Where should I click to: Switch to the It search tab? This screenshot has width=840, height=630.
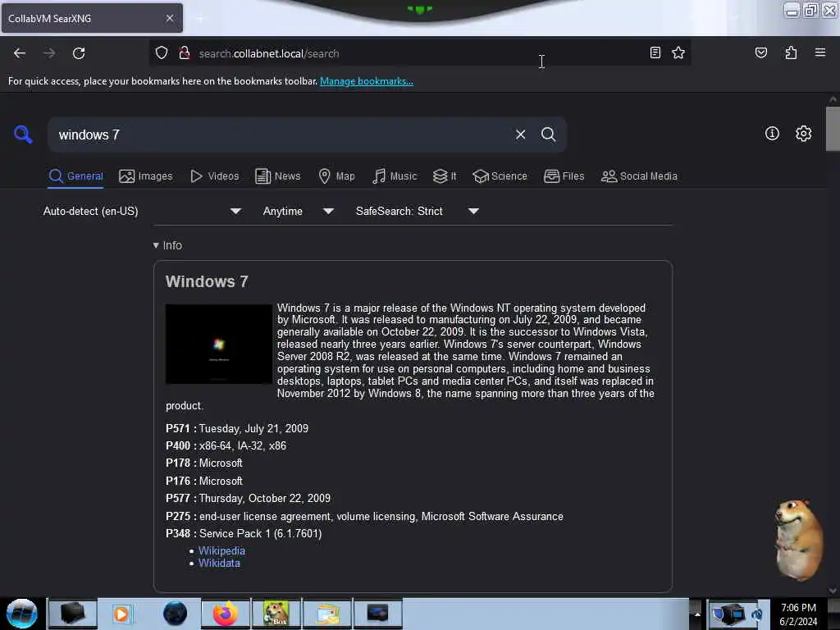[x=445, y=176]
